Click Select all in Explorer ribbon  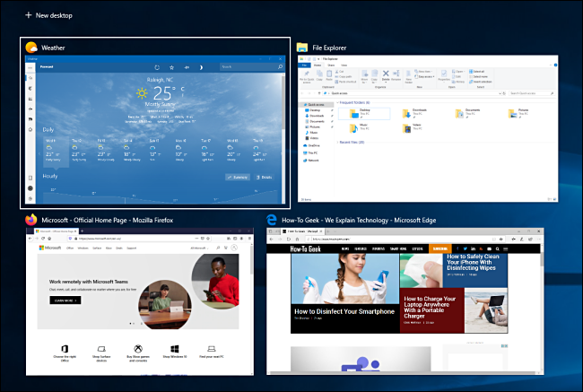pos(476,72)
